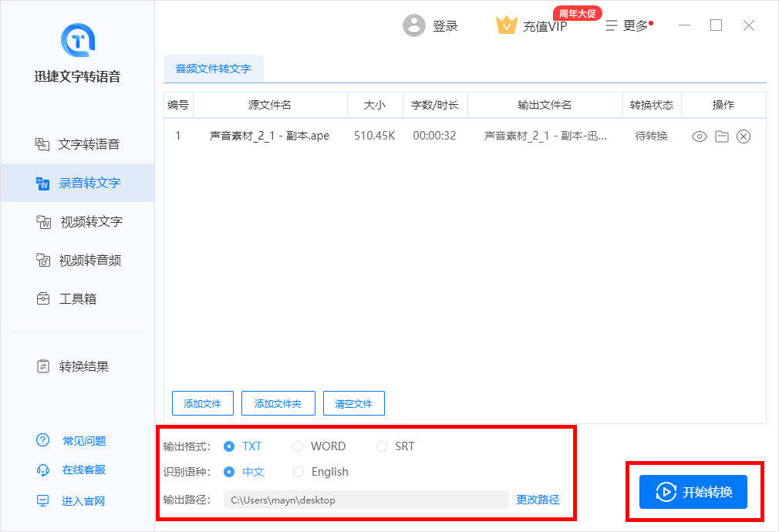
Task: Click the VIP crown icon
Action: (x=506, y=25)
